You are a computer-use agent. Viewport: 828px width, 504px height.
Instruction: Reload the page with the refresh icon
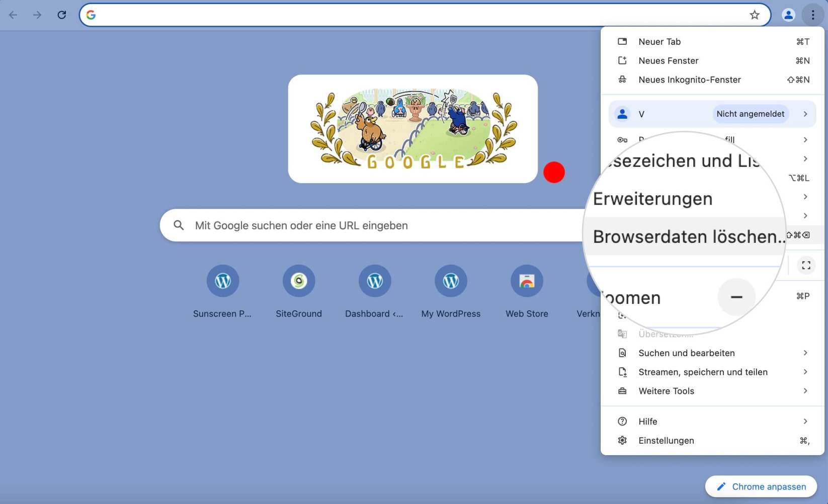(x=61, y=15)
